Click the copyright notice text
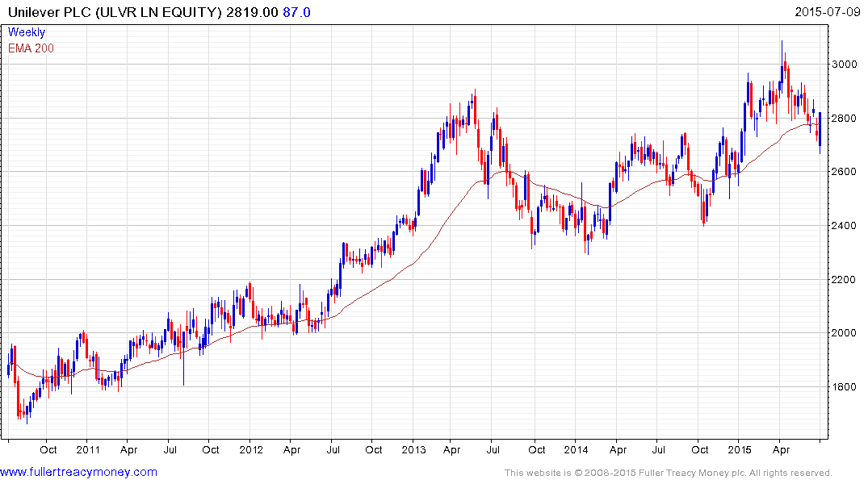Image resolution: width=868 pixels, height=484 pixels. 669,473
